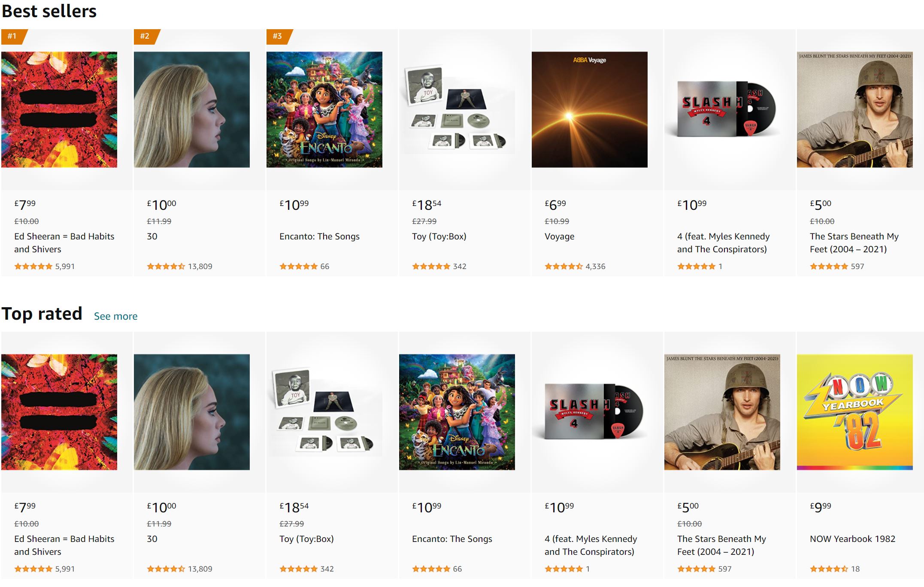Open the Slash 4 cover in Best sellers
The width and height of the screenshot is (924, 587).
[722, 109]
